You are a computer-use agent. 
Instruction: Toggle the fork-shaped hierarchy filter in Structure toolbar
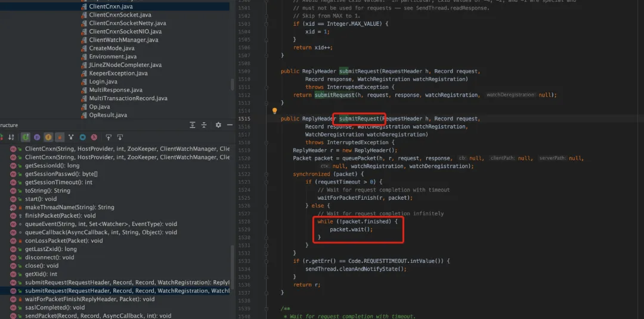point(71,137)
